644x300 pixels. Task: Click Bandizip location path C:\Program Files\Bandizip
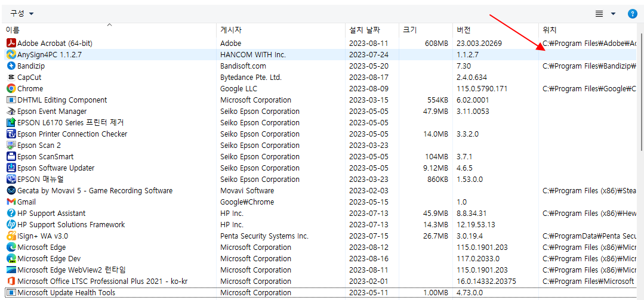tap(589, 66)
